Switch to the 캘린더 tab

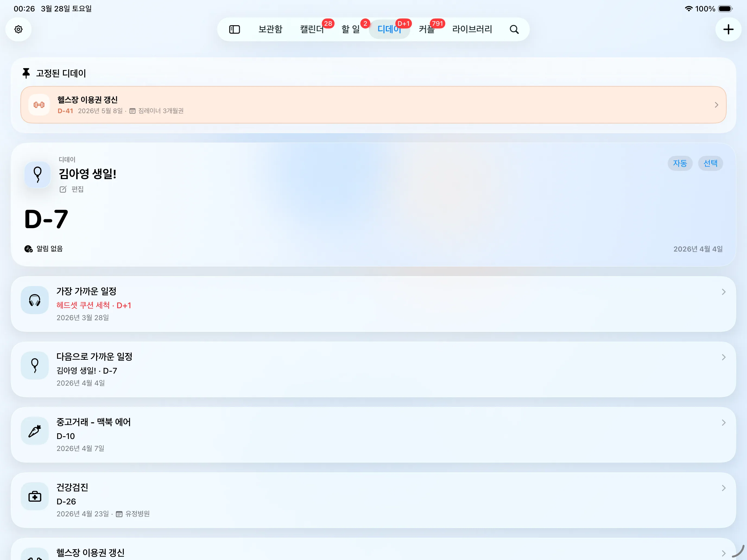(x=312, y=29)
